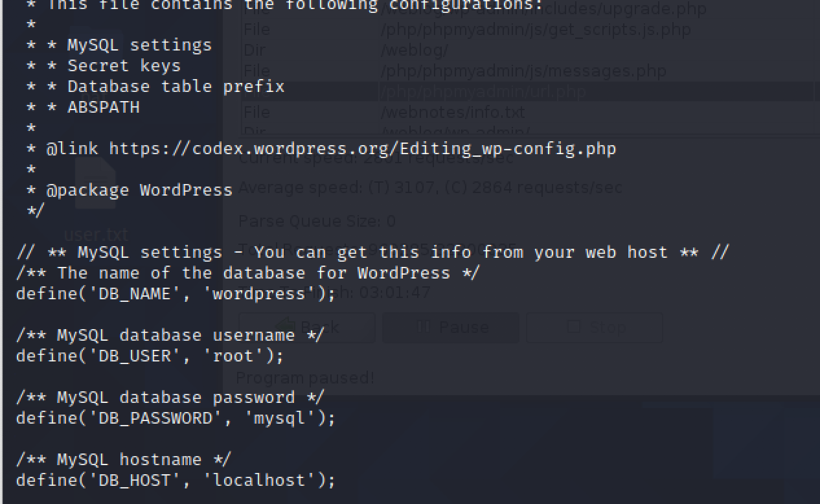This screenshot has width=820, height=504.
Task: Select the /php/phpmyadmin/js/messages.php result row
Action: coord(531,71)
